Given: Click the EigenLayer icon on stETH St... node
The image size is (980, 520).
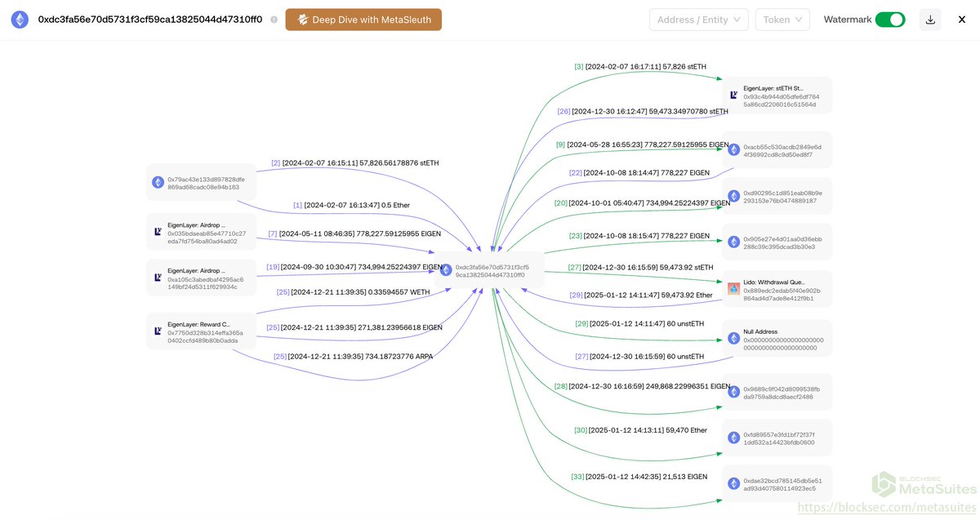Looking at the screenshot, I should click(733, 96).
